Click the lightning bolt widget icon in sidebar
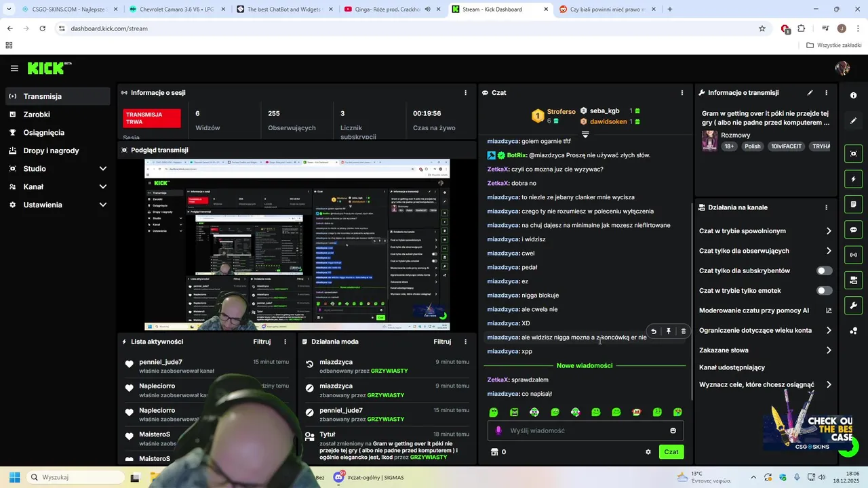 (x=853, y=180)
